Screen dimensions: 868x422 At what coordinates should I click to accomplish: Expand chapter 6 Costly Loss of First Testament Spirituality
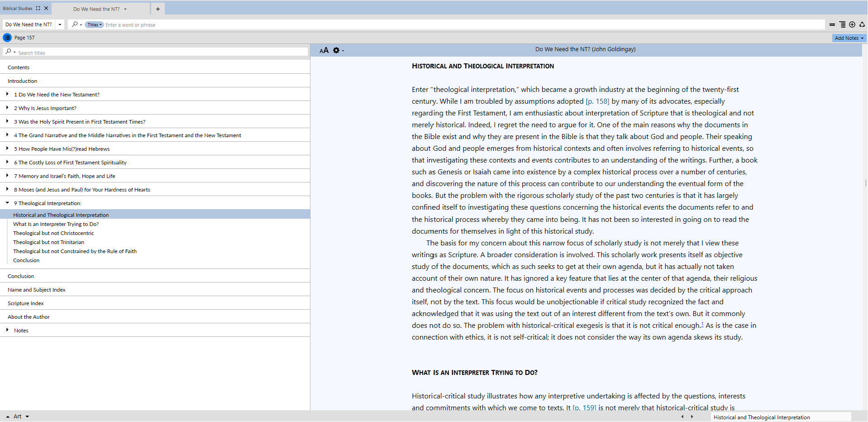[x=7, y=162]
